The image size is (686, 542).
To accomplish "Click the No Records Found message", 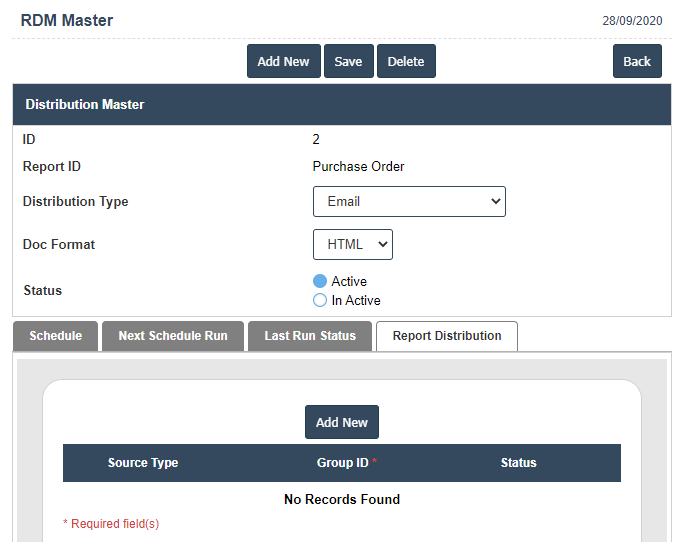I will coord(342,499).
